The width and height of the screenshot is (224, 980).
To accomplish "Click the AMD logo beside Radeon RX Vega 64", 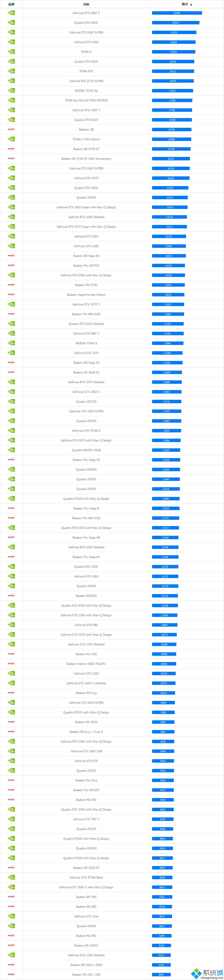I will [x=11, y=256].
